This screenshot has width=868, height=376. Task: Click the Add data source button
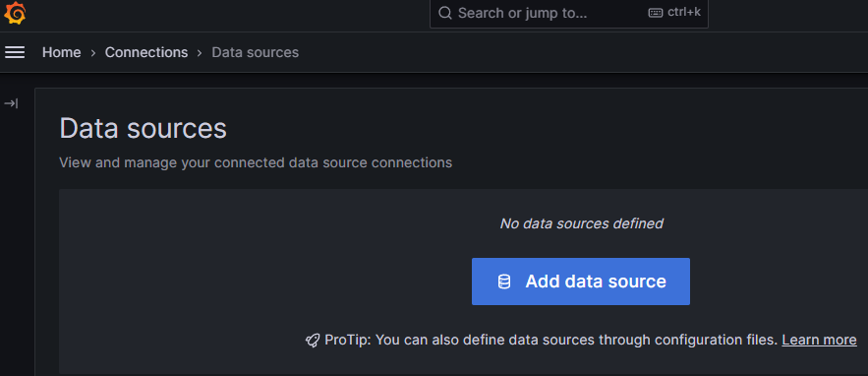pyautogui.click(x=581, y=282)
